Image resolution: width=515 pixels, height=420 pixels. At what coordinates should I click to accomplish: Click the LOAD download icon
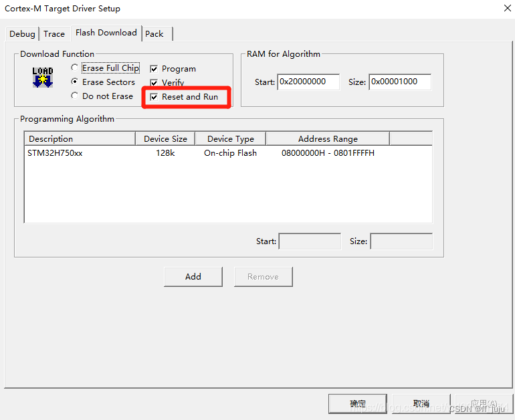[43, 77]
